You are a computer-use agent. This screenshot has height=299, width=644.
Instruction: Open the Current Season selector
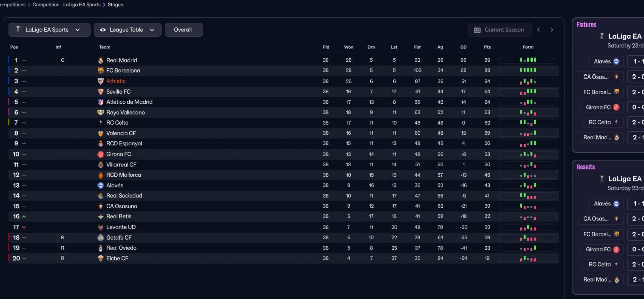click(x=500, y=30)
